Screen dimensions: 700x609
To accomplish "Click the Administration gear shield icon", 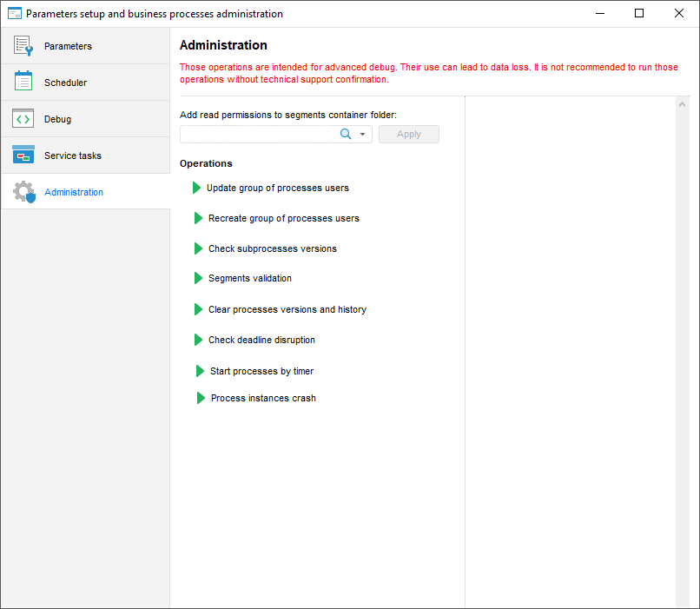I will (24, 192).
